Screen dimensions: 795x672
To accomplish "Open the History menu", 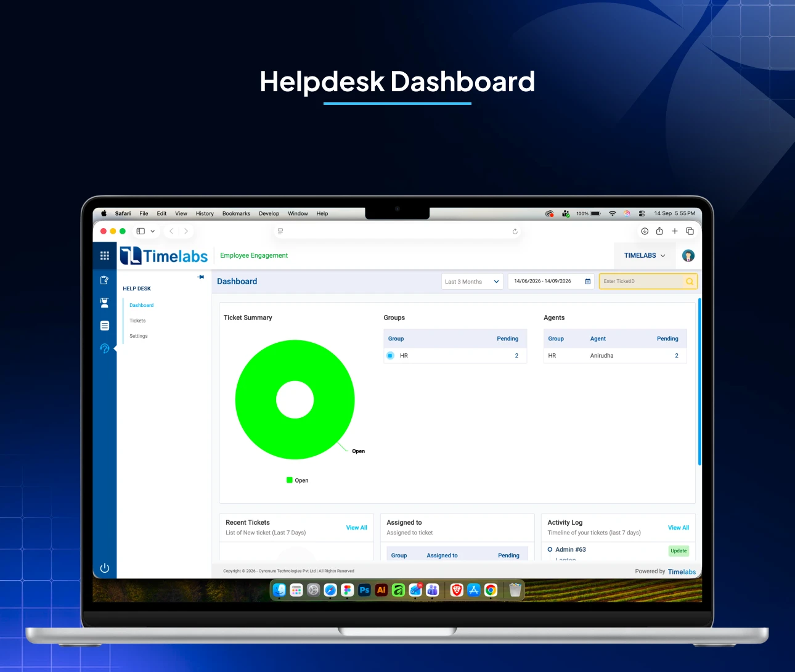I will [x=205, y=213].
